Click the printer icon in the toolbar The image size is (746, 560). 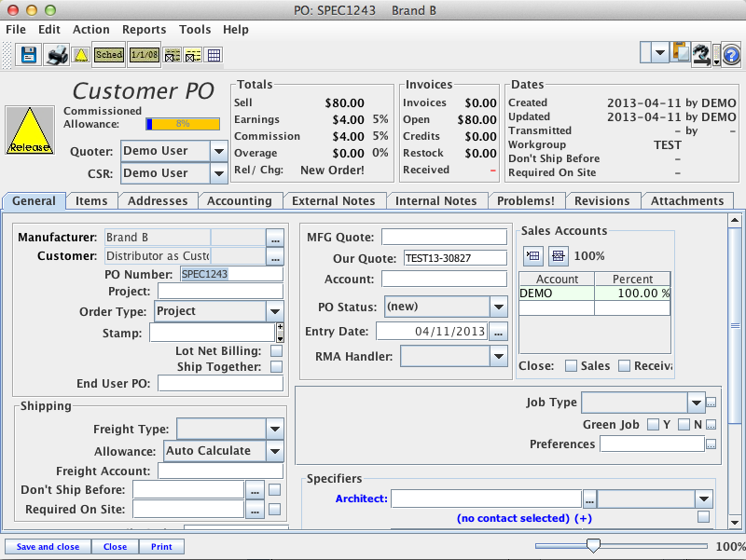(x=57, y=55)
